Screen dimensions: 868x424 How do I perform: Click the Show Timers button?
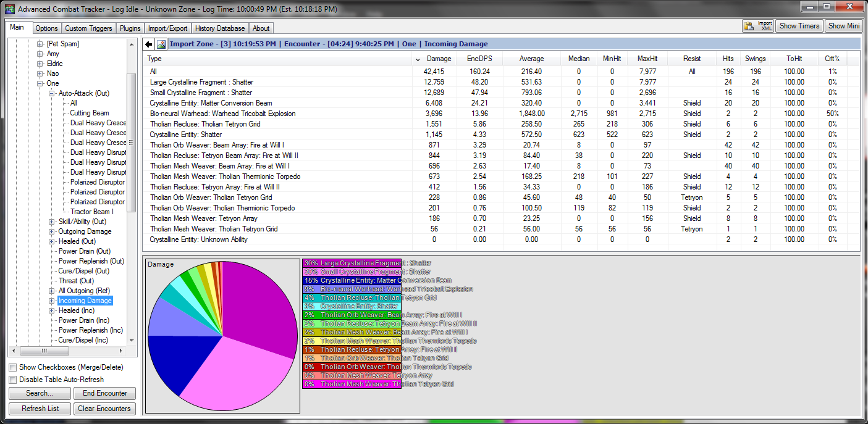pyautogui.click(x=799, y=26)
